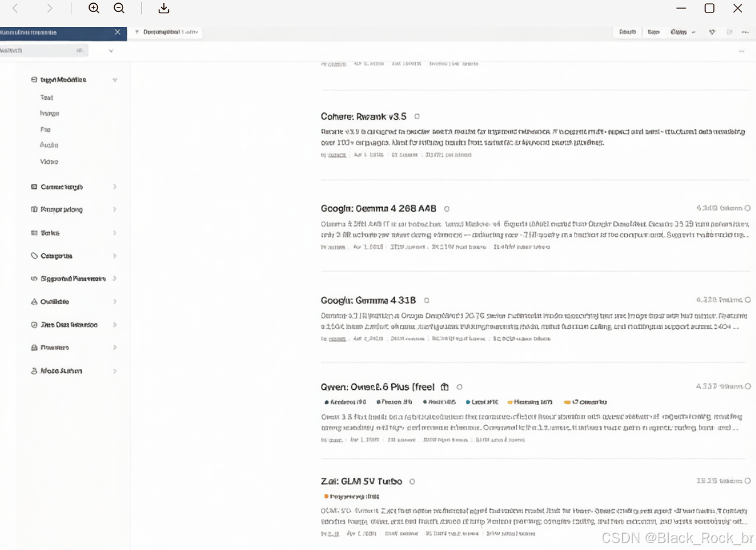Click the circle icon right of Qwen Plus tokens
This screenshot has height=550, width=756.
pyautogui.click(x=747, y=387)
